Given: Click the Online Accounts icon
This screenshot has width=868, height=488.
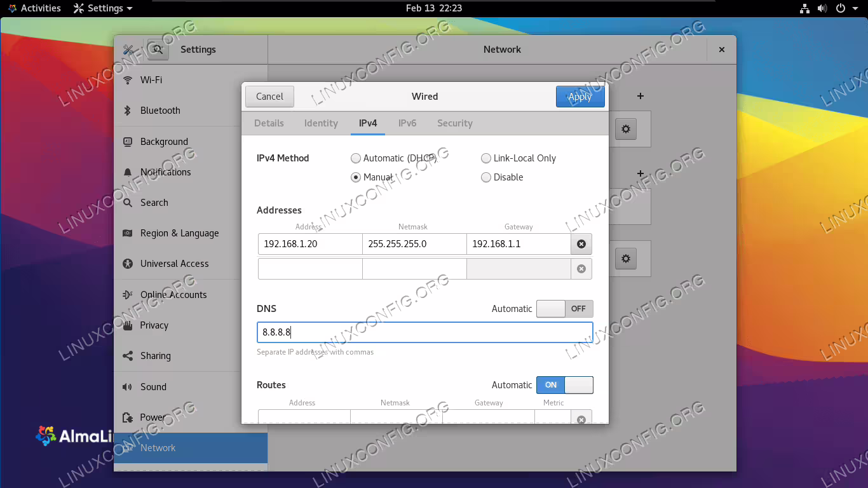Looking at the screenshot, I should (x=128, y=295).
